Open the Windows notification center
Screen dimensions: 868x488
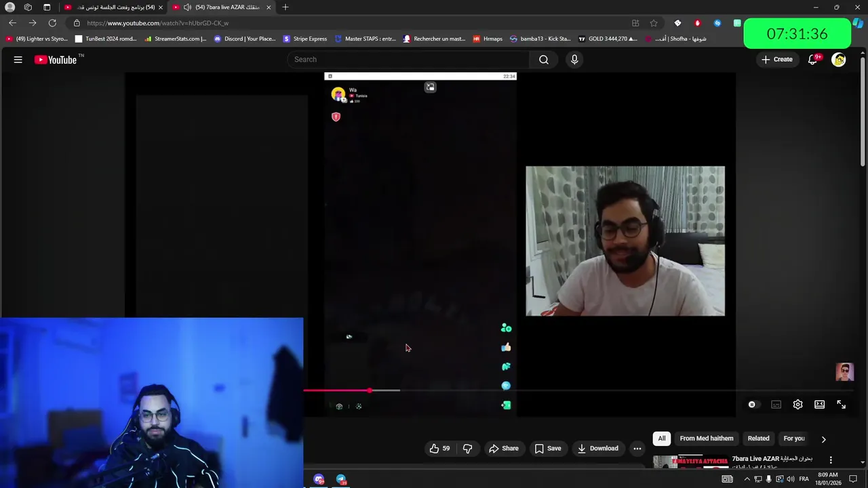click(853, 479)
